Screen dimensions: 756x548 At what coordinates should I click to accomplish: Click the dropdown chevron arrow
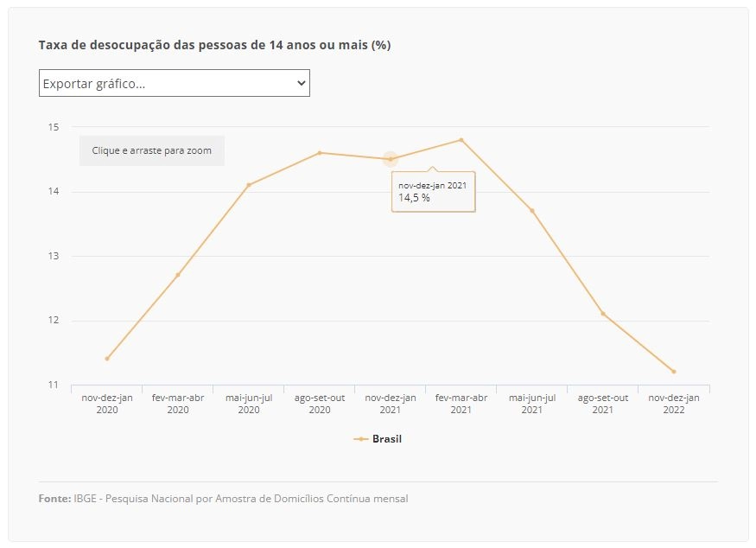pyautogui.click(x=302, y=83)
